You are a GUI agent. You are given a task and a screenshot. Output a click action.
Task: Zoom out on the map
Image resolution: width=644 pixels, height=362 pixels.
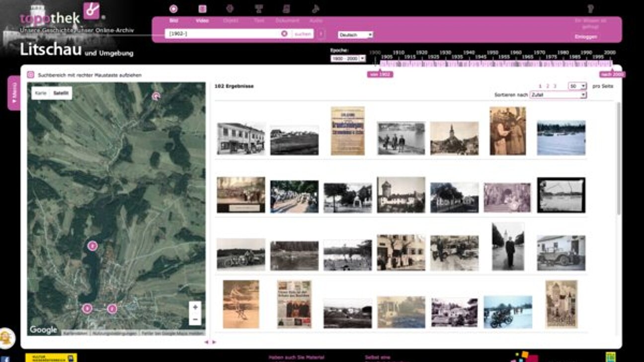195,319
